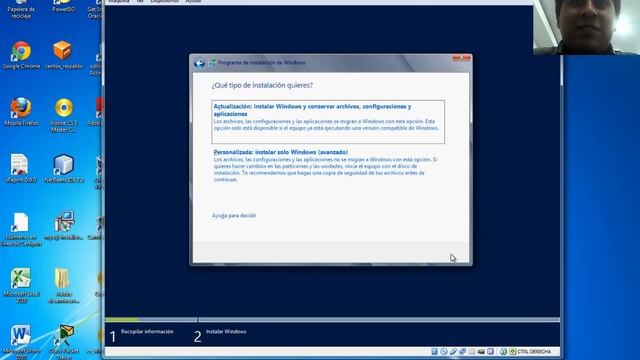
Task: Open Google Chrome desktop shortcut
Action: tap(21, 55)
